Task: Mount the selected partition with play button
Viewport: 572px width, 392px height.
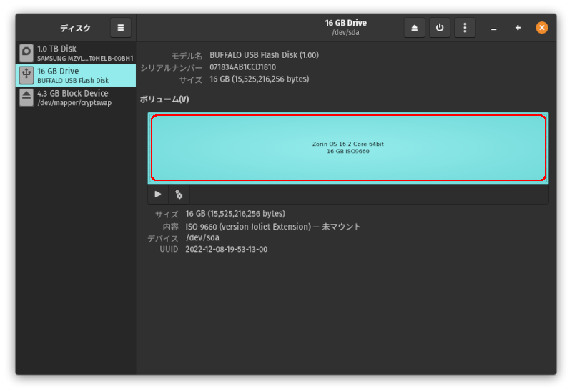Action: [x=158, y=194]
